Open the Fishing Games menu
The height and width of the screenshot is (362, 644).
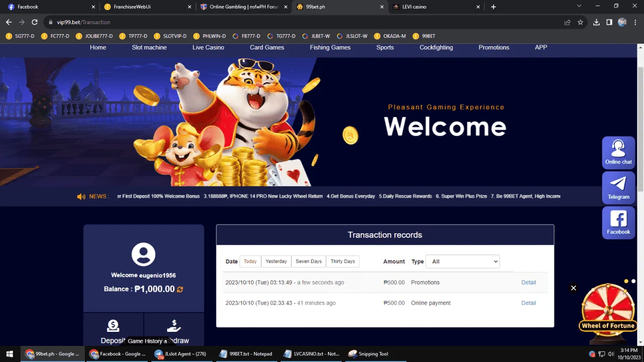tap(330, 47)
